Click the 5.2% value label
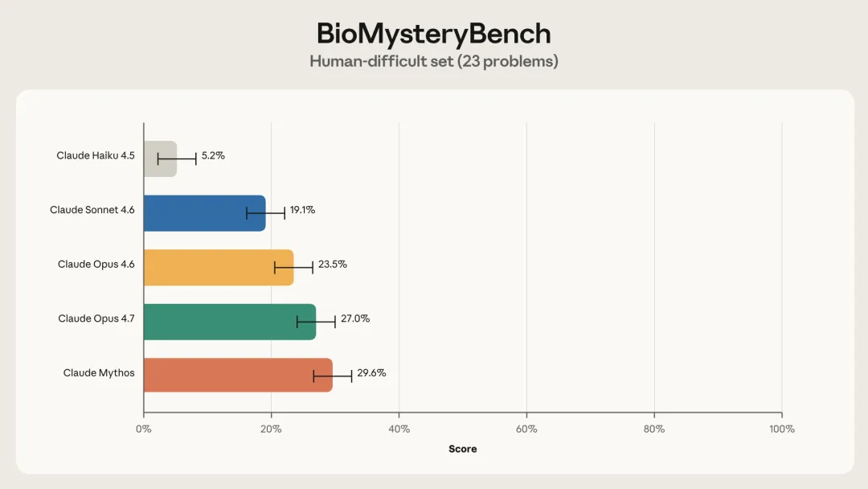The image size is (868, 489). click(213, 156)
